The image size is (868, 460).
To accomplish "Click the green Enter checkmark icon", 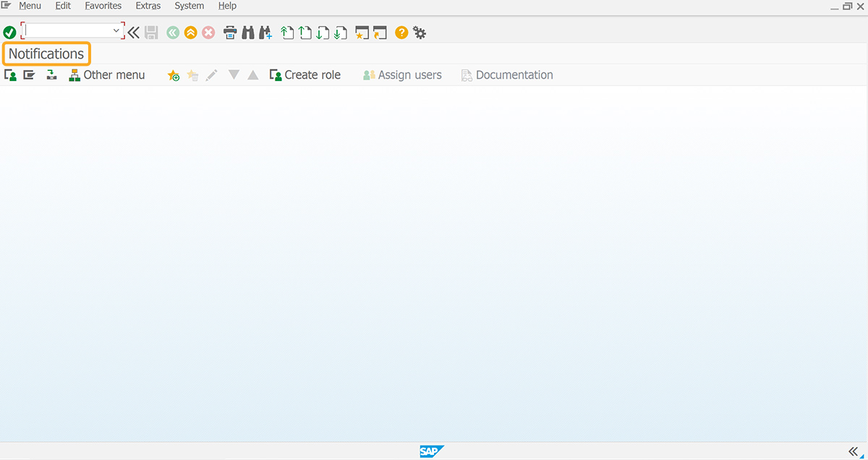I will 9,33.
